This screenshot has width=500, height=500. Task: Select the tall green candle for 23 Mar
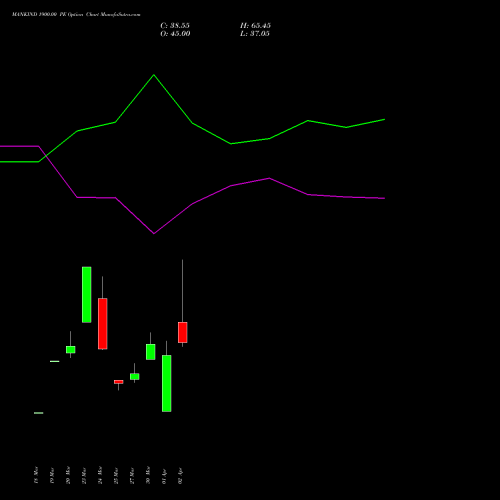coord(87,295)
